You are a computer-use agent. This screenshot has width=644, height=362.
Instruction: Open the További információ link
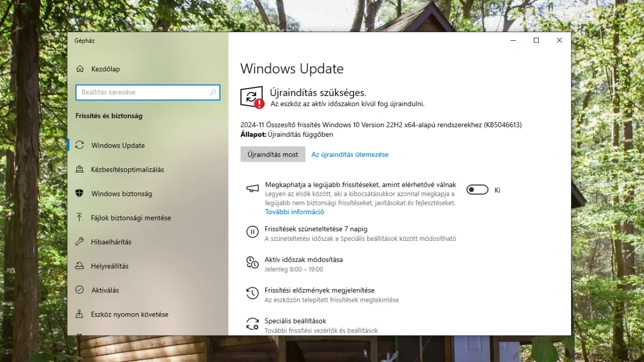pos(295,212)
